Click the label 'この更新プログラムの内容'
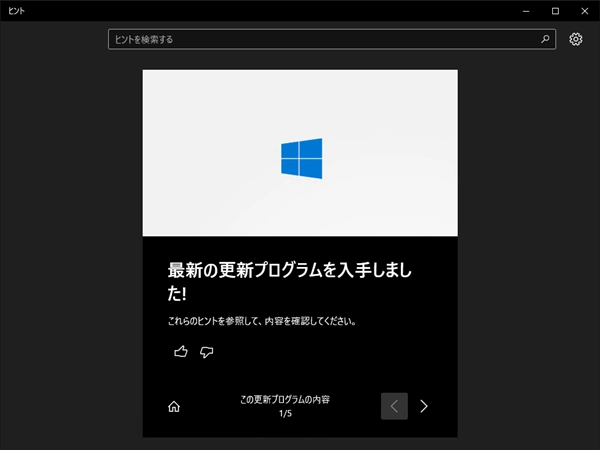The height and width of the screenshot is (450, 600). pyautogui.click(x=285, y=399)
